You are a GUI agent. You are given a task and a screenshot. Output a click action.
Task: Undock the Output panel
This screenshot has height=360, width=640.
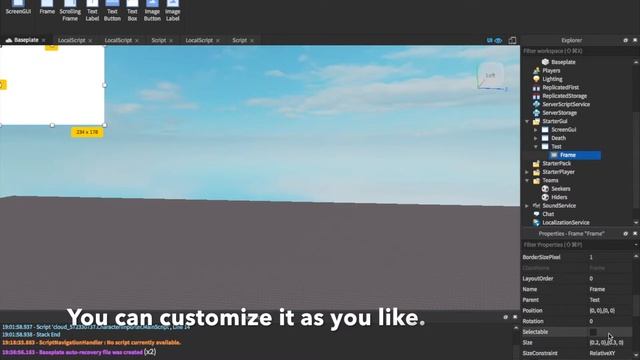coord(506,317)
